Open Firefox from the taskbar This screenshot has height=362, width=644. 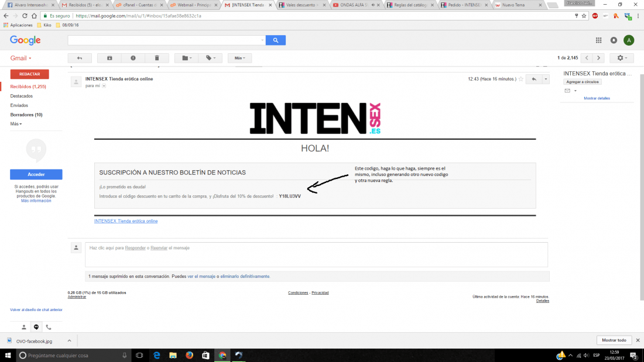tap(189, 356)
